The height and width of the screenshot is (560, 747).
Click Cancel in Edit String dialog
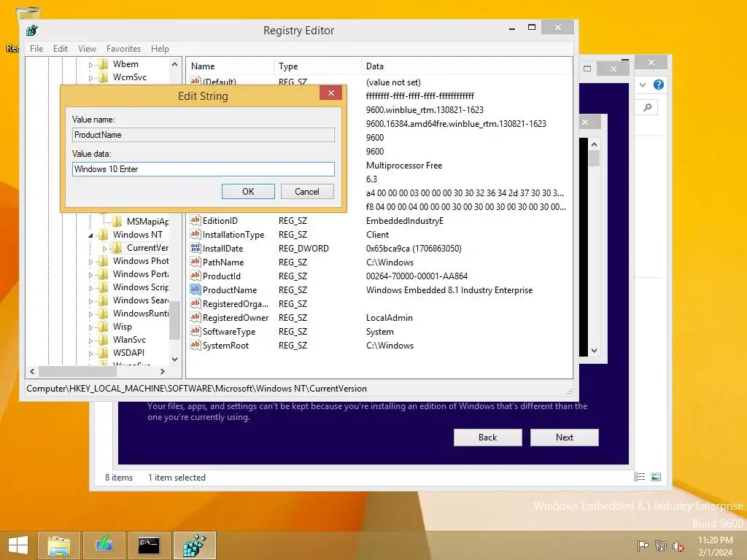[307, 192]
